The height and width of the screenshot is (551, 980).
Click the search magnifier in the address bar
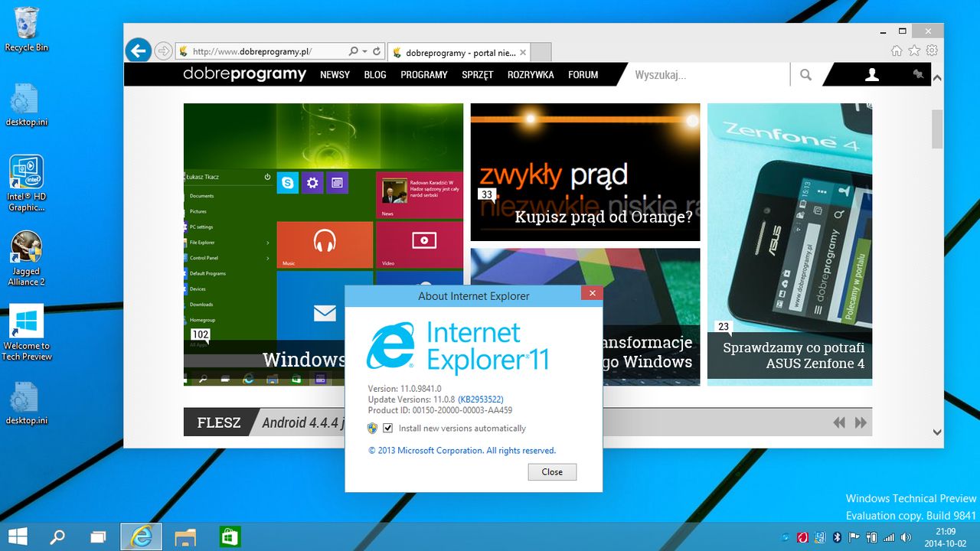pos(353,51)
